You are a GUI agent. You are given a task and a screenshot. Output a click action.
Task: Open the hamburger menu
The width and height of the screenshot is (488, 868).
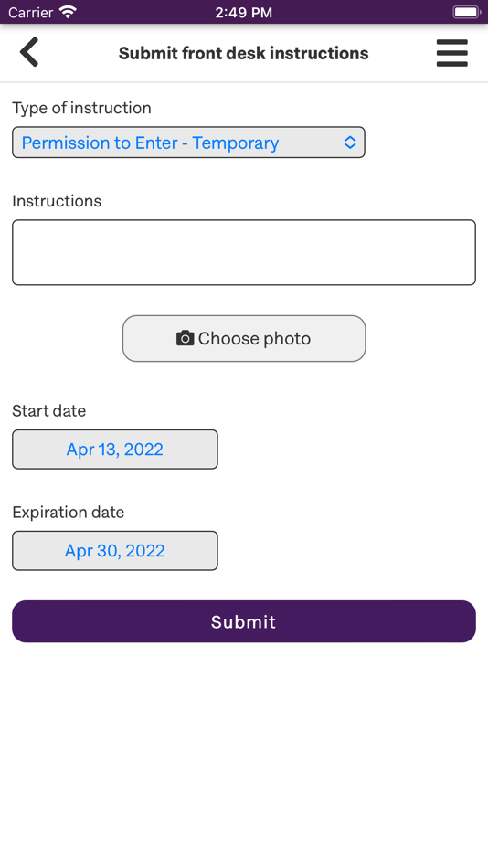click(x=452, y=53)
